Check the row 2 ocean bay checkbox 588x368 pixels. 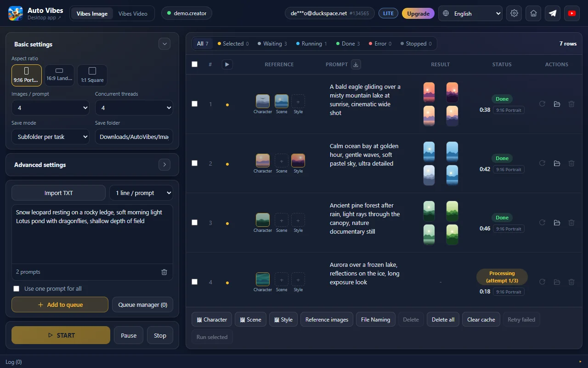pos(194,163)
